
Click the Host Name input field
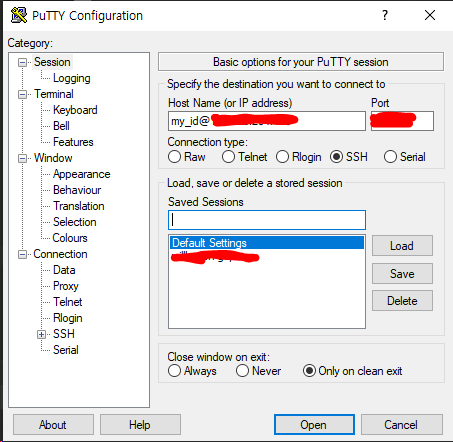(x=267, y=121)
